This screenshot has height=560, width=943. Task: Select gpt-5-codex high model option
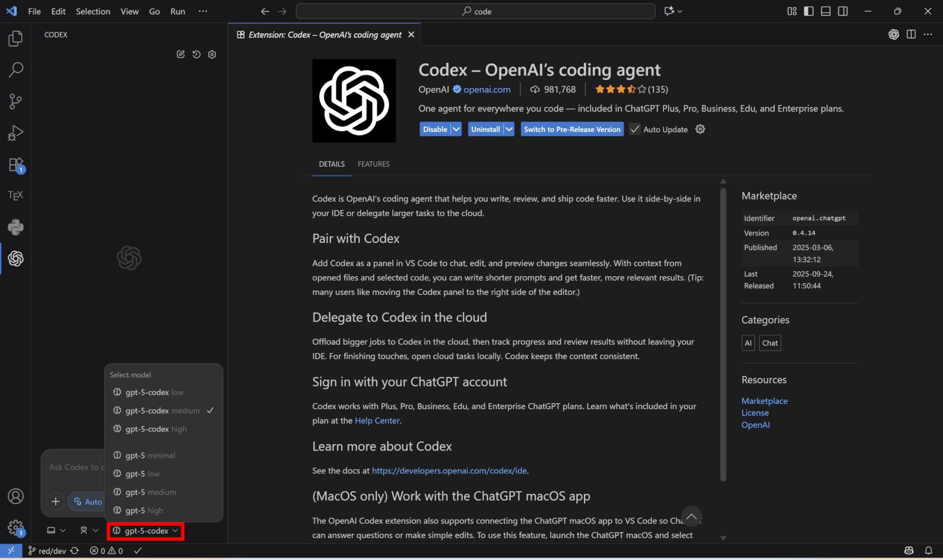(156, 429)
